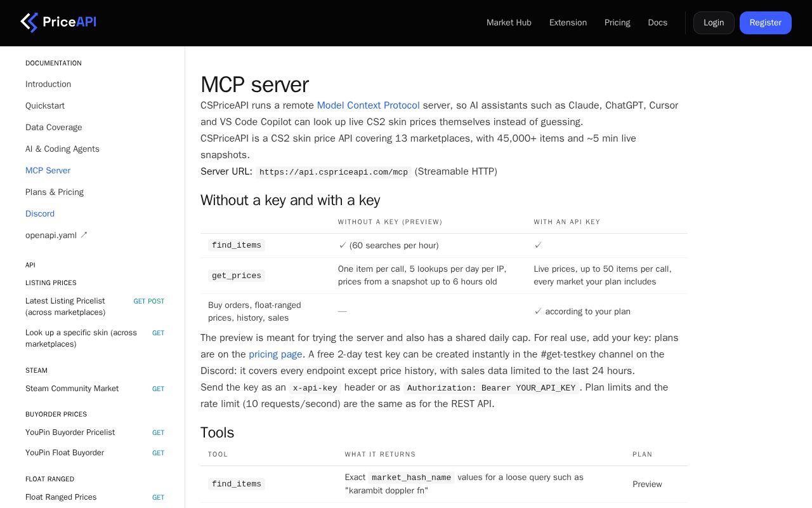Click the 'Without a key (preview)' column header
812x508 pixels.
[390, 222]
